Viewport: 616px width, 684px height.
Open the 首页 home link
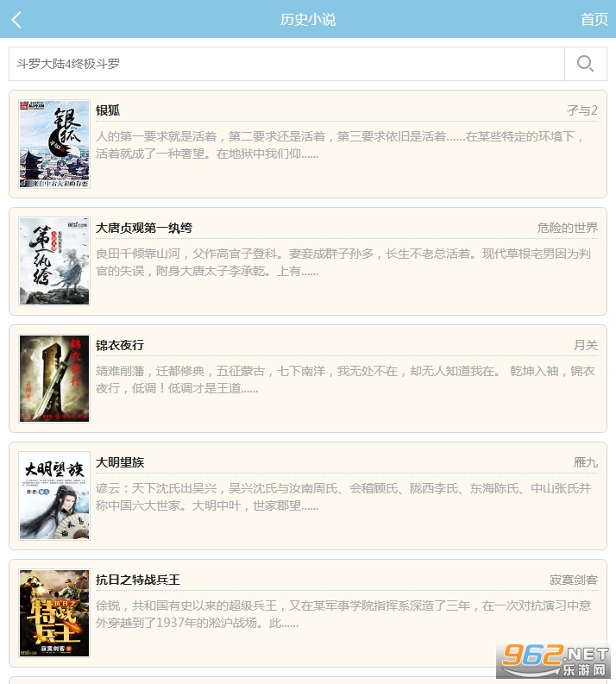(x=594, y=20)
